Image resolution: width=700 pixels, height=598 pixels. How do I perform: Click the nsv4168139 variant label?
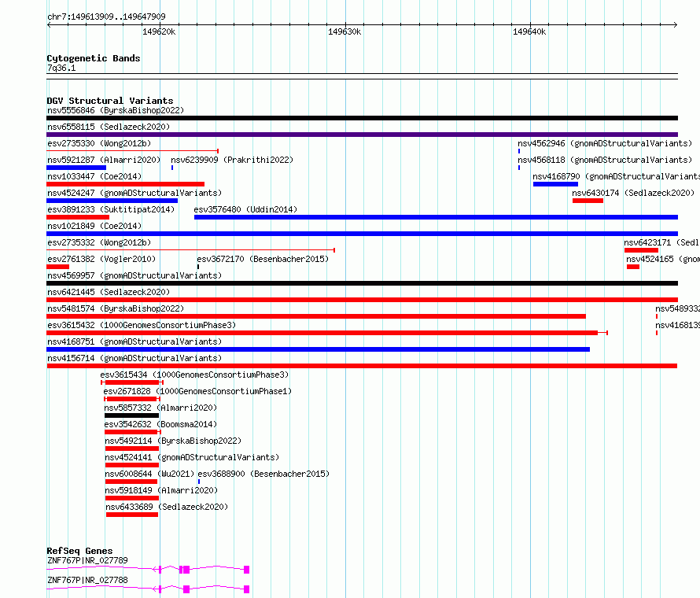677,325
